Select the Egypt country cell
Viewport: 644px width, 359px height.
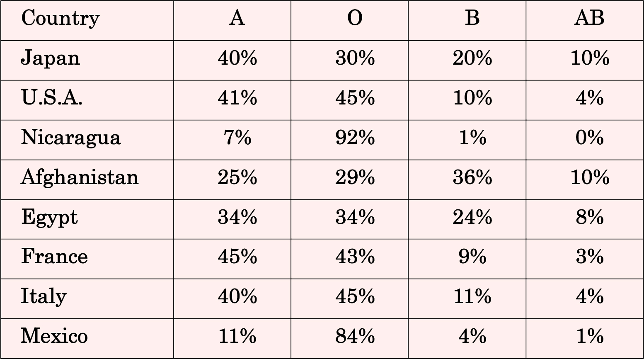49,218
